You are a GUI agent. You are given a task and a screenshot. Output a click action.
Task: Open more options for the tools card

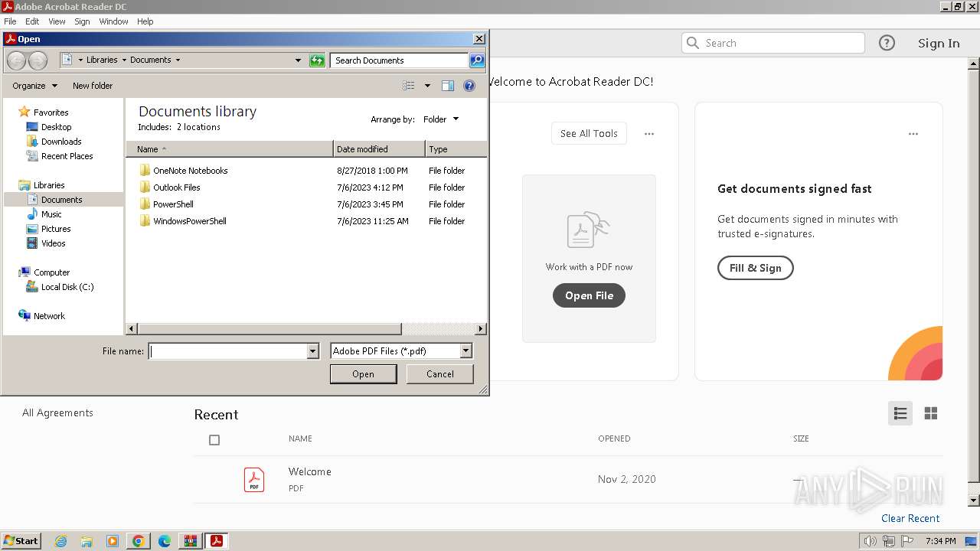649,134
